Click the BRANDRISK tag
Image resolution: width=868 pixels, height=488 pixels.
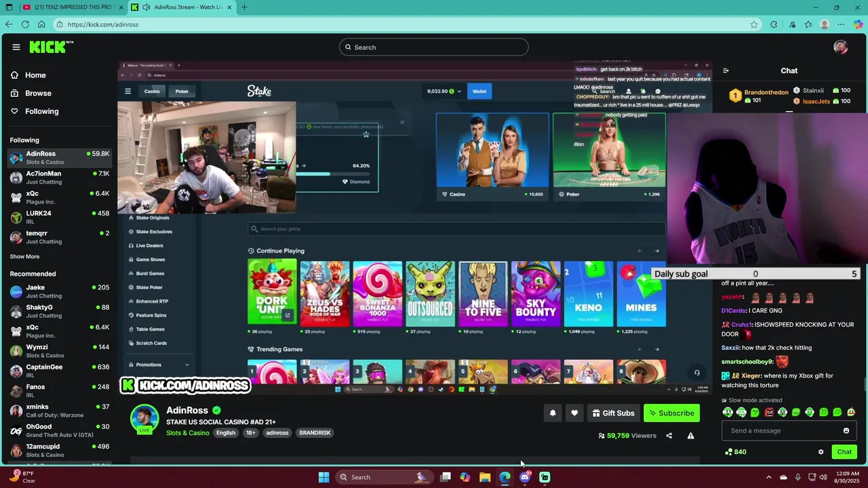coord(315,433)
